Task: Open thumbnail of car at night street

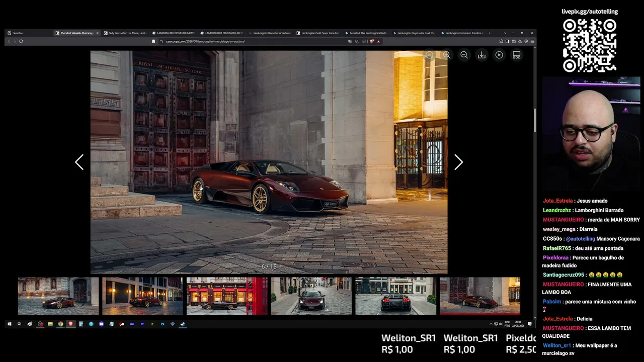Action: (143, 296)
